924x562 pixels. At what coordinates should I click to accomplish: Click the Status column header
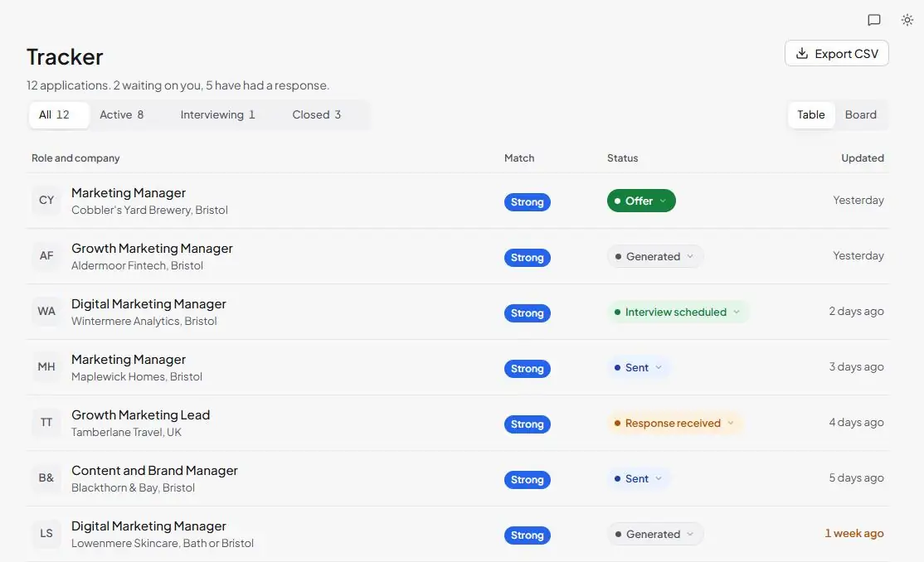(x=622, y=157)
